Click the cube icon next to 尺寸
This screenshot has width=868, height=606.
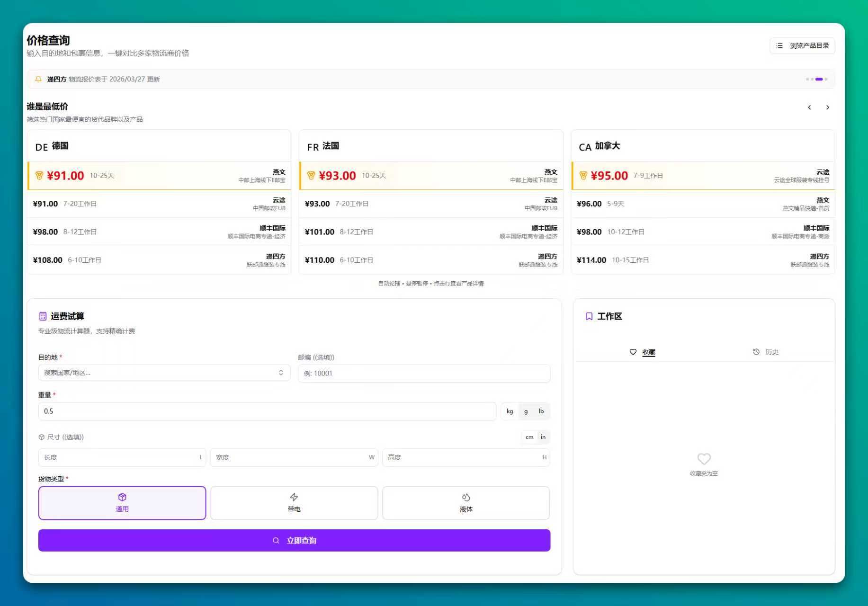42,437
